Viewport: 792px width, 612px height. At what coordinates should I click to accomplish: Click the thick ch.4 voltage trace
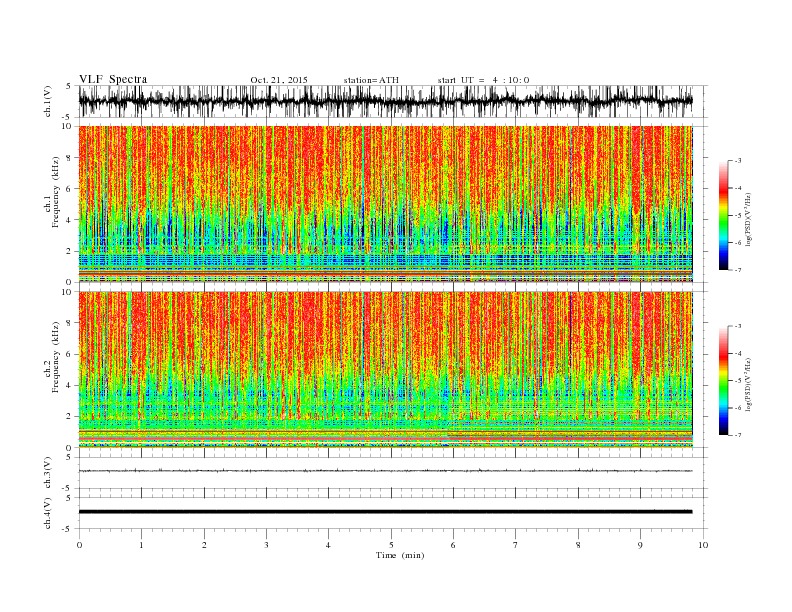(385, 512)
